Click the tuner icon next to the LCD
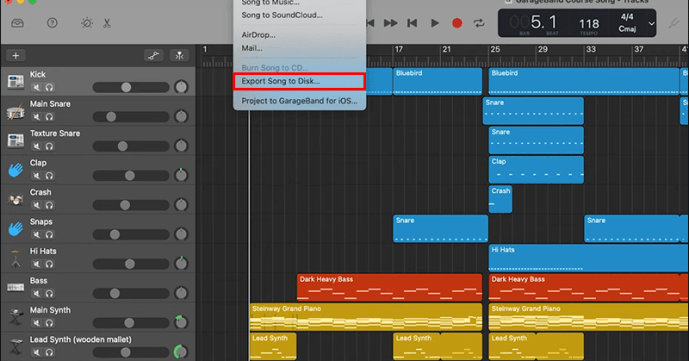 pos(674,23)
